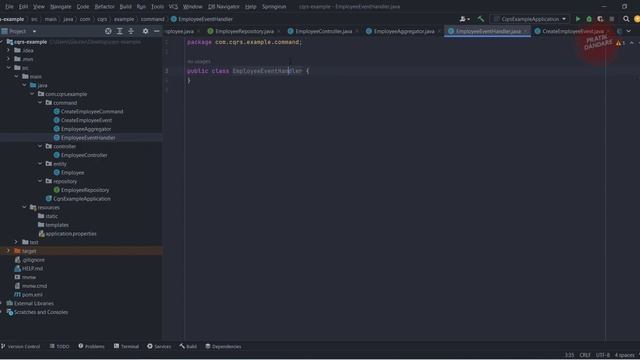Hide the Project panel with minus icon
Viewport: 640px width, 360px height.
pyautogui.click(x=157, y=31)
